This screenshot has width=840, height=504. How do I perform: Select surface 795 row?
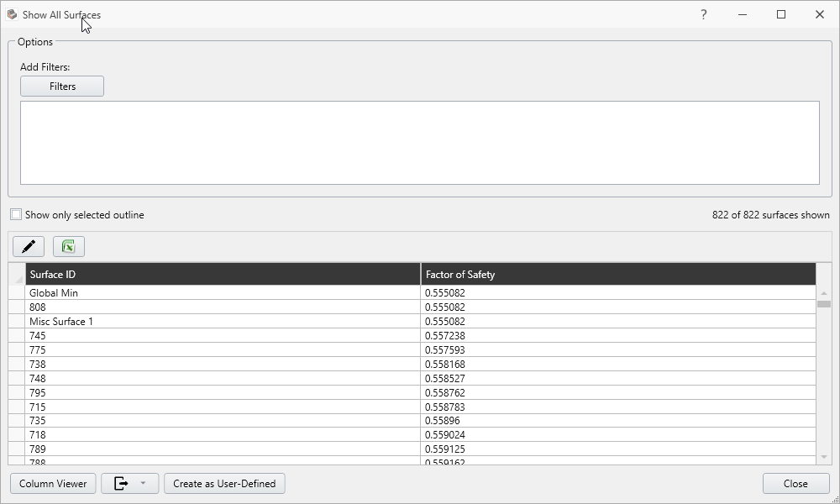point(412,392)
